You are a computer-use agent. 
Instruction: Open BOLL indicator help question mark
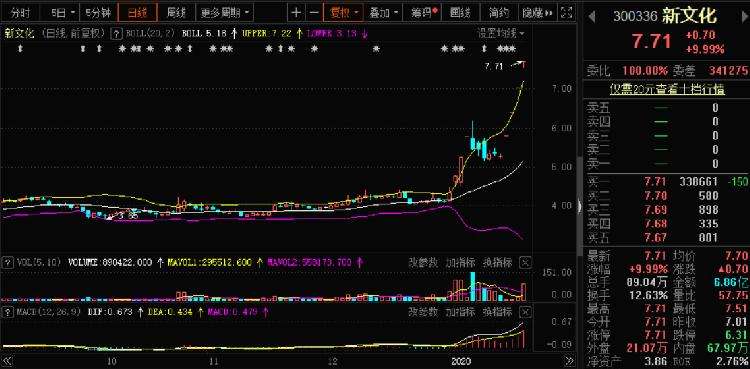click(x=116, y=34)
